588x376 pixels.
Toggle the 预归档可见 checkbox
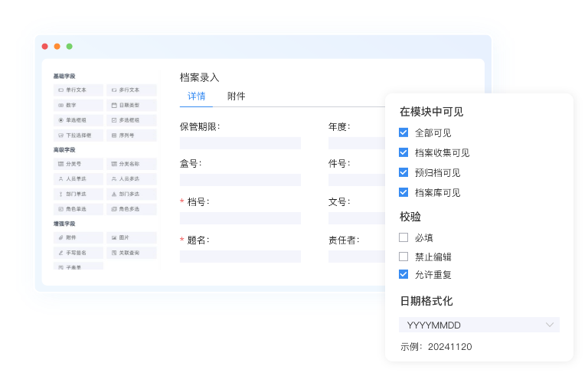coord(403,172)
